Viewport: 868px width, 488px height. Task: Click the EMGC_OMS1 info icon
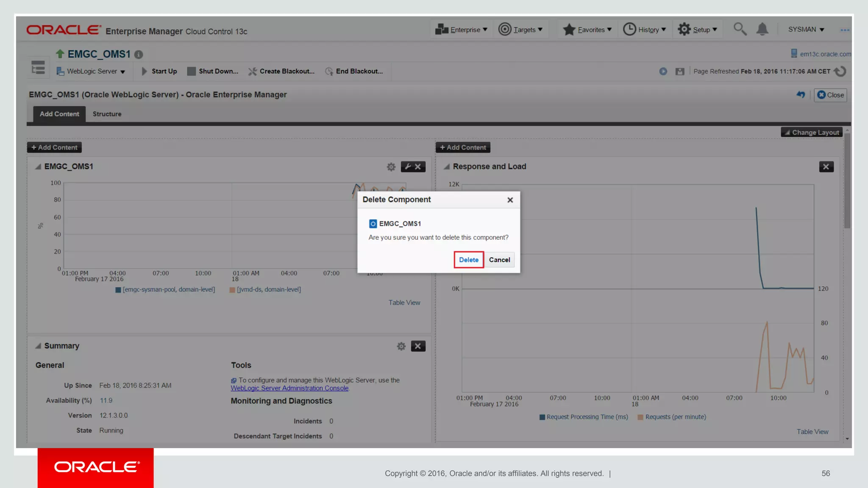pos(139,55)
